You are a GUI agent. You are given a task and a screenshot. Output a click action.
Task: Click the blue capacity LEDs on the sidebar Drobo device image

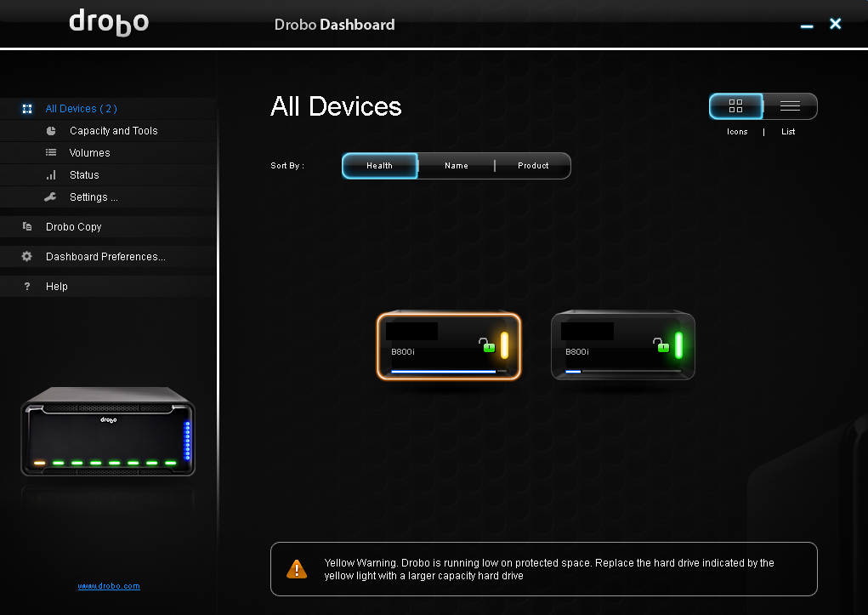click(187, 441)
